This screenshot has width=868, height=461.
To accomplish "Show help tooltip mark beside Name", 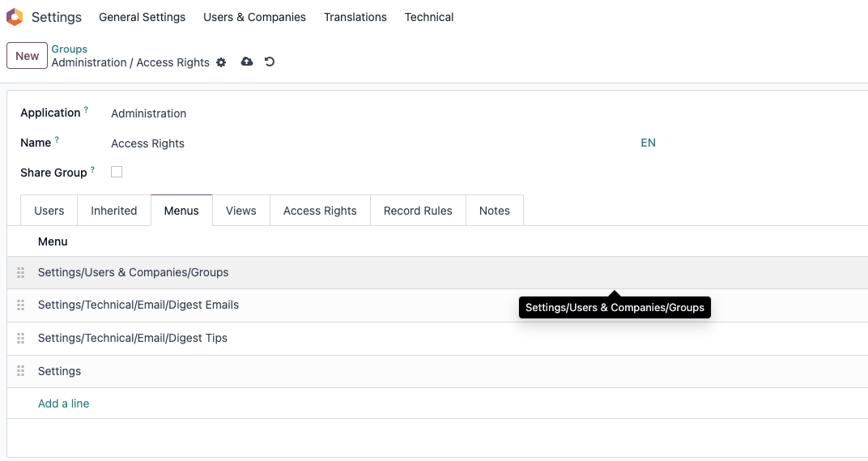I will pyautogui.click(x=57, y=139).
